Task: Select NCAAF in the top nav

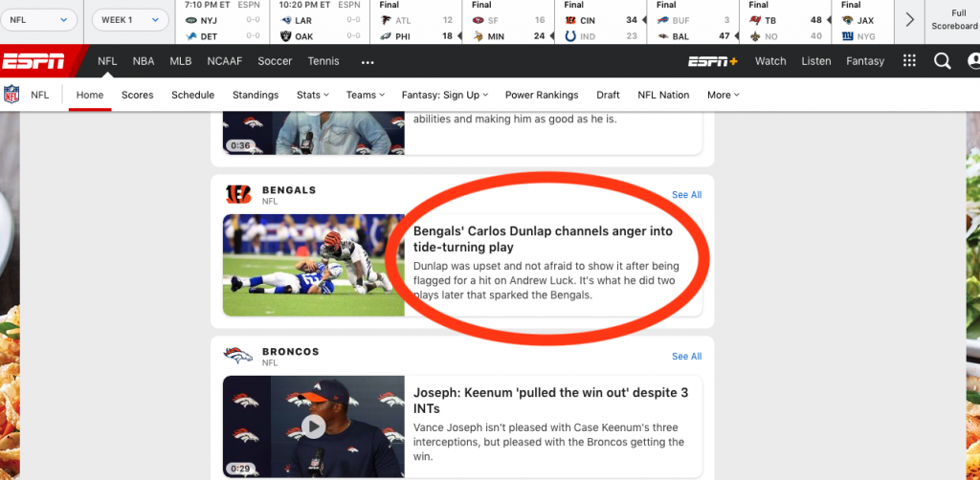Action: 224,61
